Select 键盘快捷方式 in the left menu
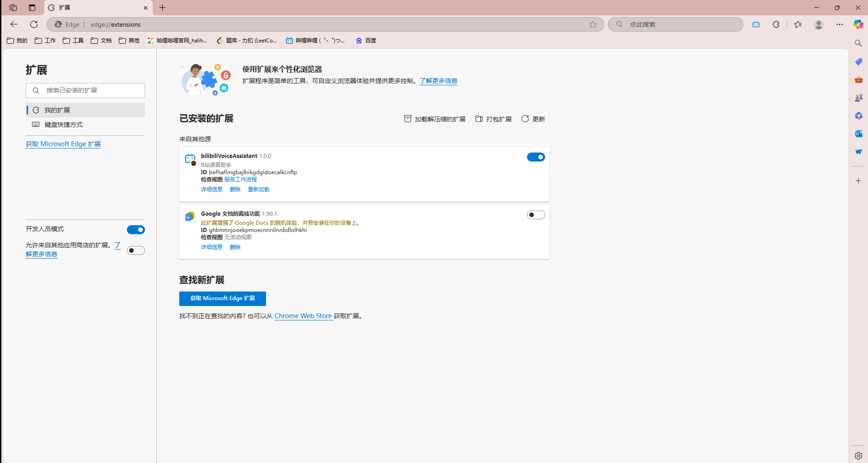Image resolution: width=868 pixels, height=463 pixels. pos(85,125)
